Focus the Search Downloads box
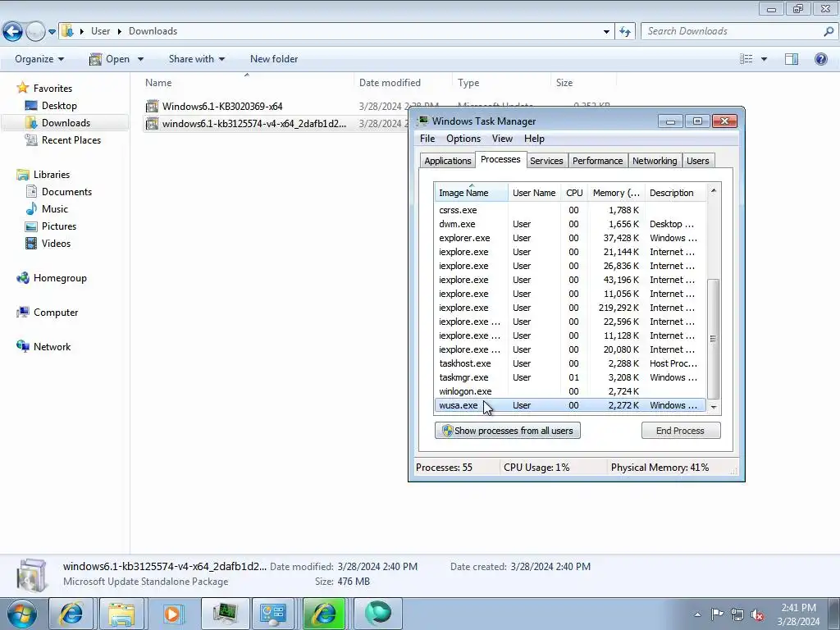Image resolution: width=840 pixels, height=630 pixels. pyautogui.click(x=733, y=31)
